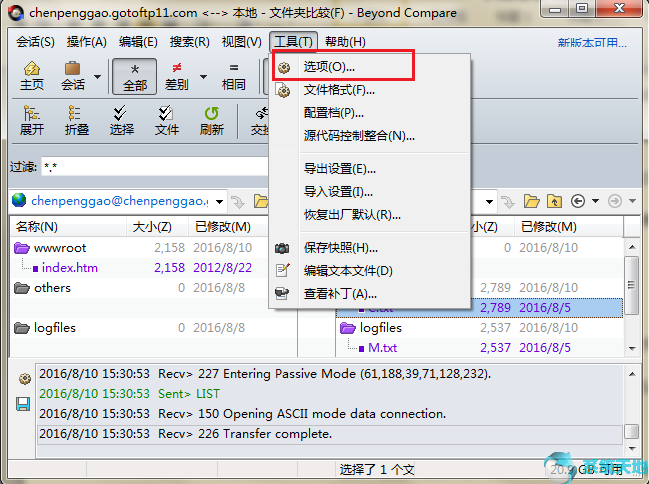Click the log panel save floppy icon
The image size is (649, 484).
pos(23,404)
